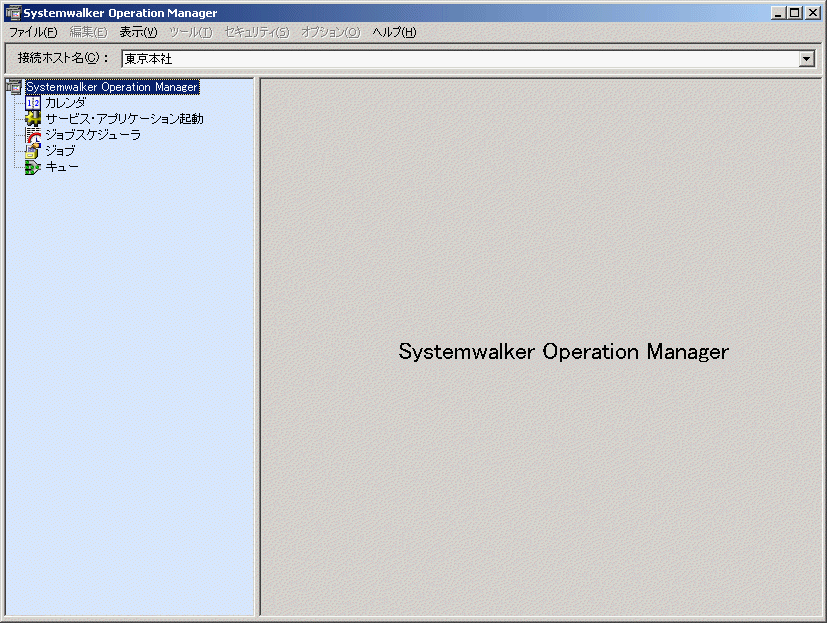
Task: Click the ジョブスケジューラ clock icon
Action: (x=33, y=135)
